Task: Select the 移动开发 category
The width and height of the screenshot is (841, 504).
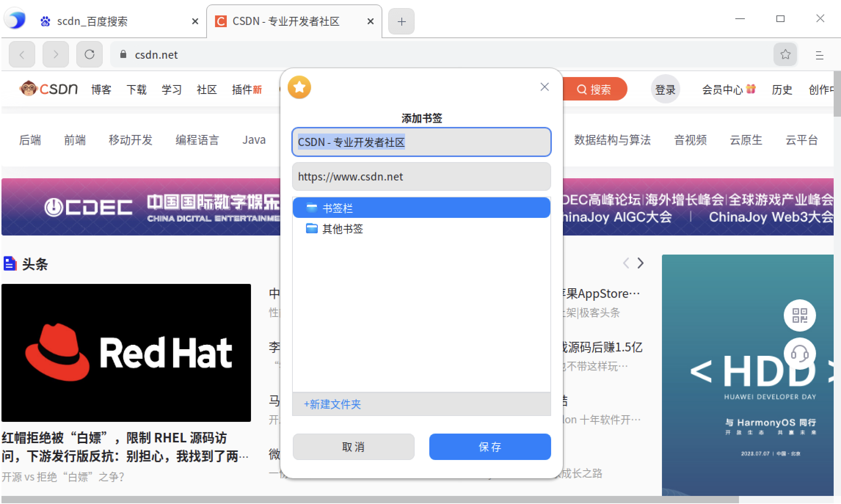Action: point(131,140)
